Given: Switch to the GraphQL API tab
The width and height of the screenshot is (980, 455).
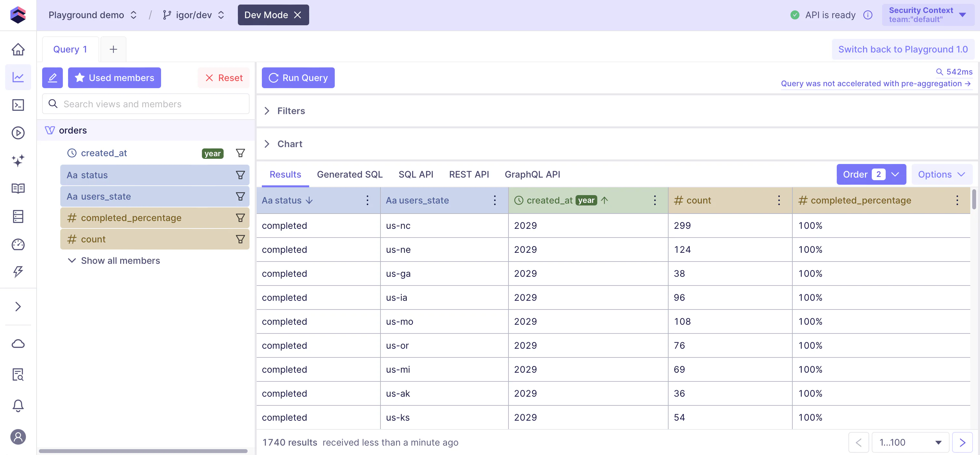Looking at the screenshot, I should tap(532, 175).
